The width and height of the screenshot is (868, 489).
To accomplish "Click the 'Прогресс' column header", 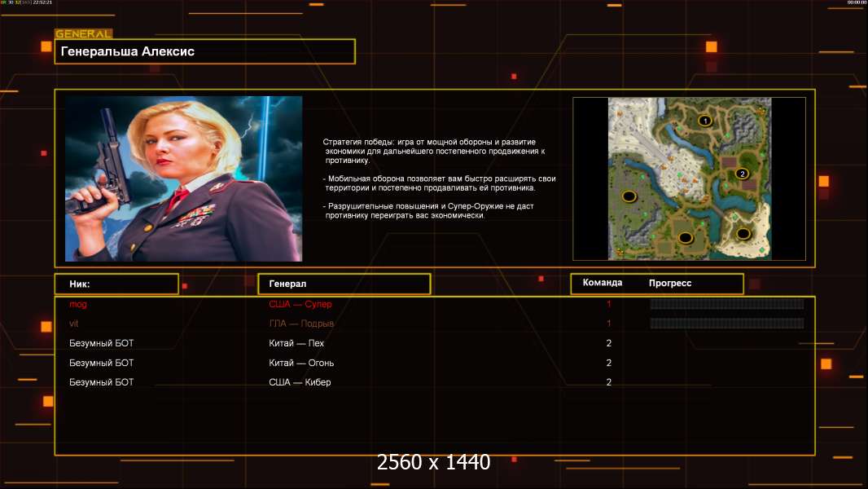I will tap(670, 283).
